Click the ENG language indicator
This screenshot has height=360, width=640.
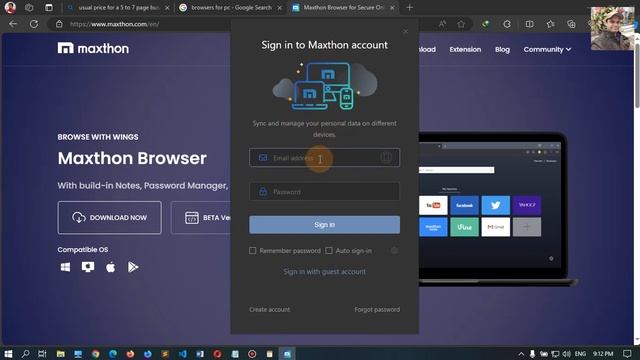pos(580,354)
